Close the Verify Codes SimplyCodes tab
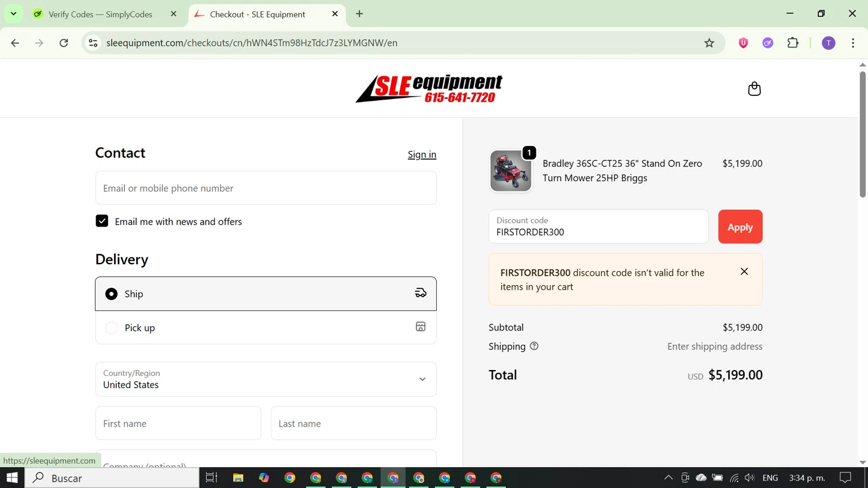Screen dimensions: 868x488 (174, 14)
